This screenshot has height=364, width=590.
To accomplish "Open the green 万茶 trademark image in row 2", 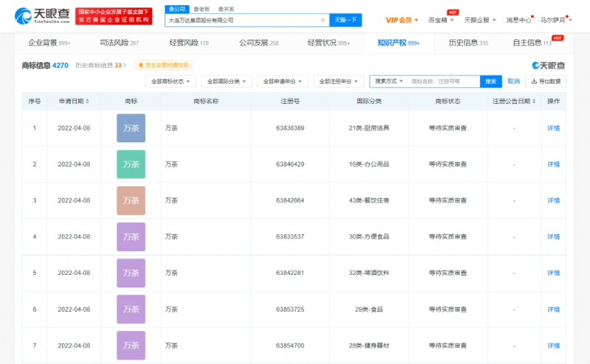I will coord(131,164).
